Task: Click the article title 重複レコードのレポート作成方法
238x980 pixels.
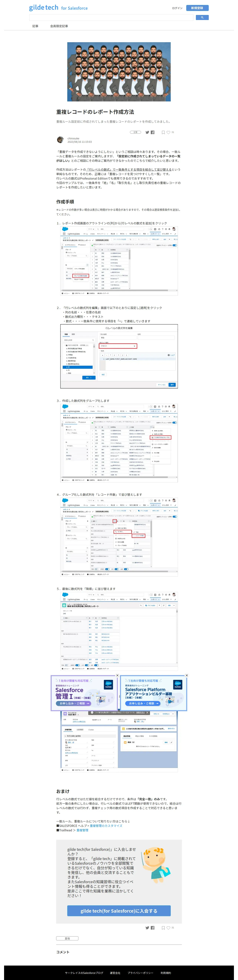Action: click(95, 112)
